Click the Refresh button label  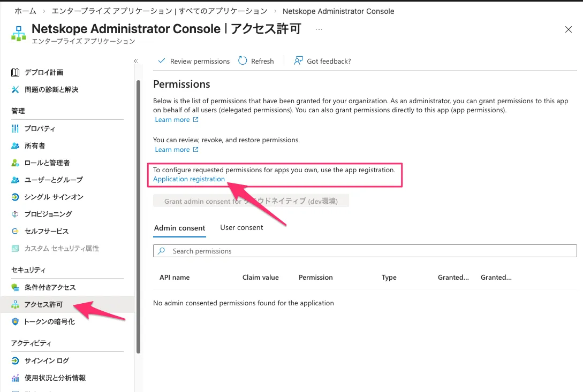262,62
